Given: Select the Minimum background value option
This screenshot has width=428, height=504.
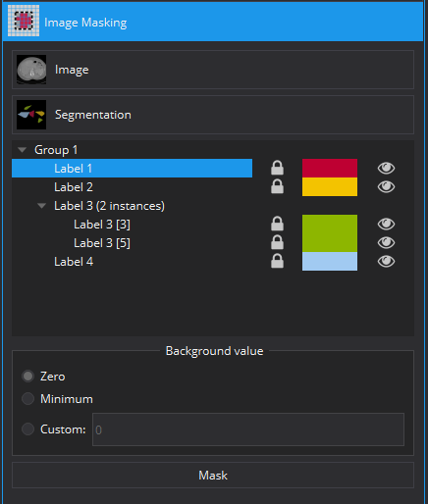Looking at the screenshot, I should pyautogui.click(x=27, y=399).
